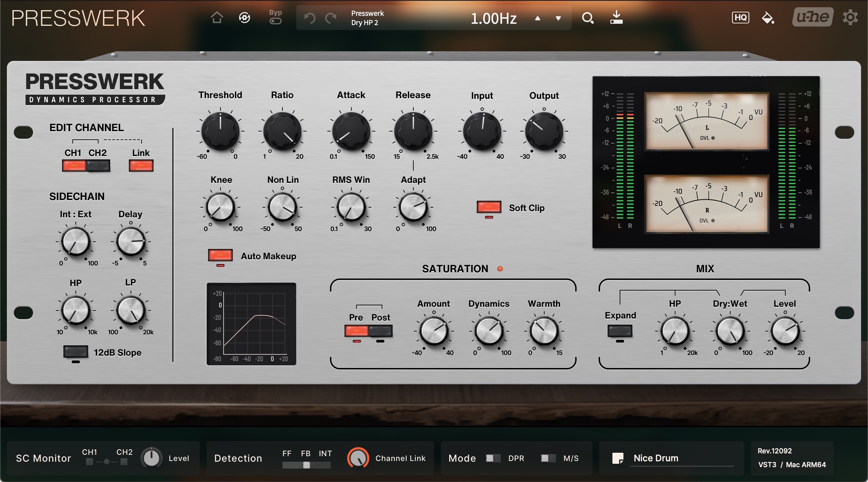
Task: Click the redo arrow icon
Action: tap(331, 18)
